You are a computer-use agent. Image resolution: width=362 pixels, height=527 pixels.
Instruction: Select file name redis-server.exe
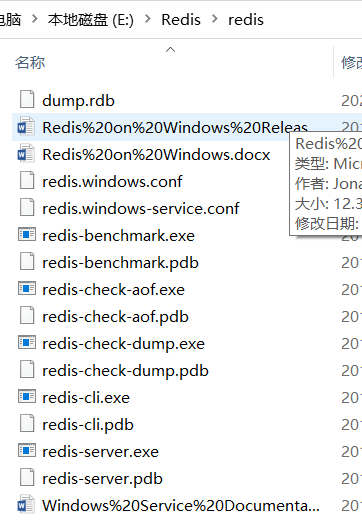point(100,452)
